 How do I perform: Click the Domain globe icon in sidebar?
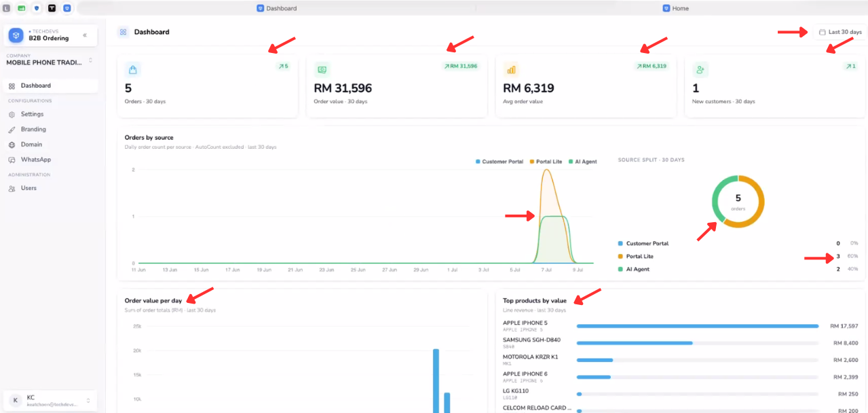coord(12,145)
